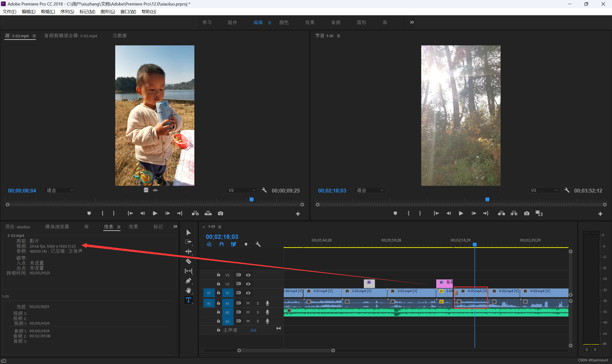Click timeline horizontal zoom scrollbar

(286, 351)
